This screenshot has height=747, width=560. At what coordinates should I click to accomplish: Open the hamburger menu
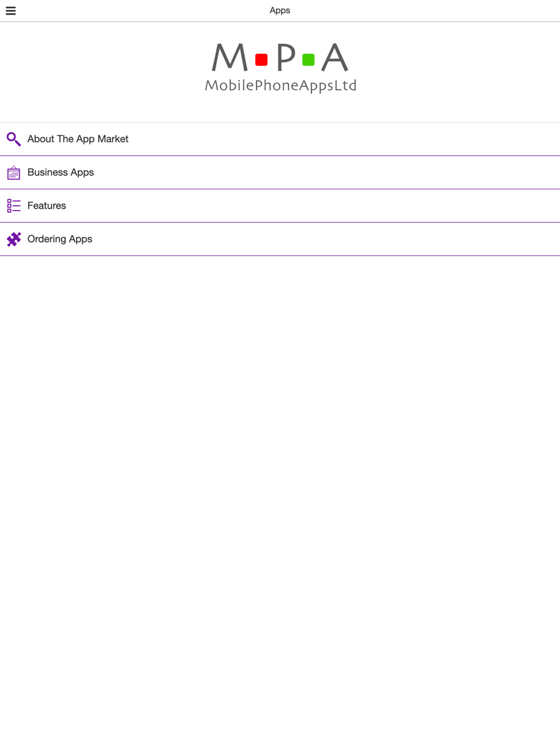click(x=11, y=11)
